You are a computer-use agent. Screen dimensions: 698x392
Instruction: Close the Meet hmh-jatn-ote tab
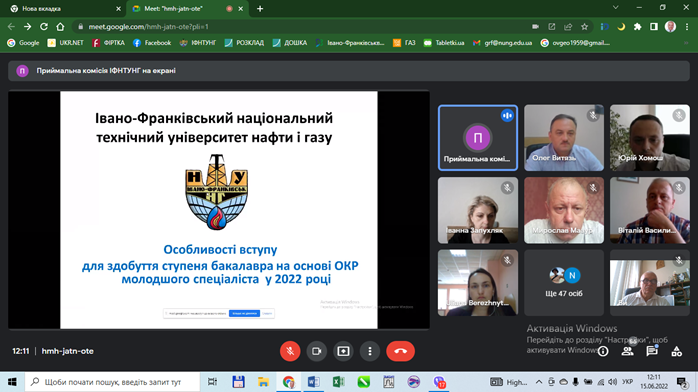pos(240,8)
